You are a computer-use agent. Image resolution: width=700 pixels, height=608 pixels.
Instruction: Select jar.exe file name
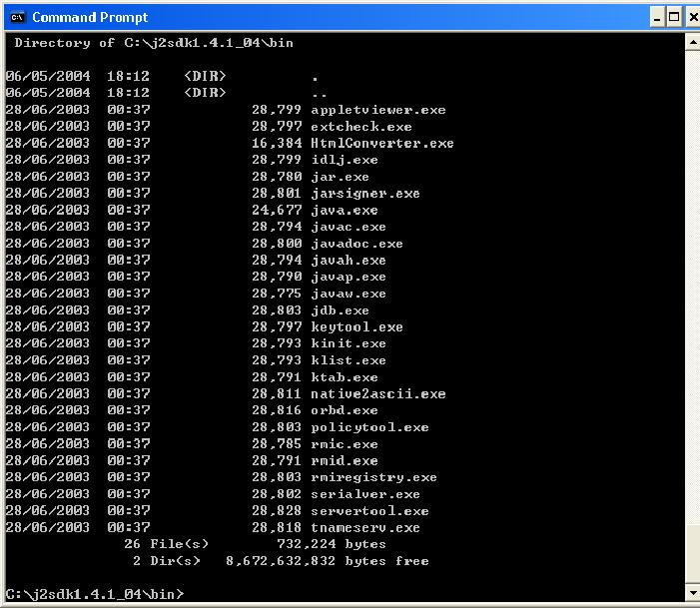tap(341, 177)
